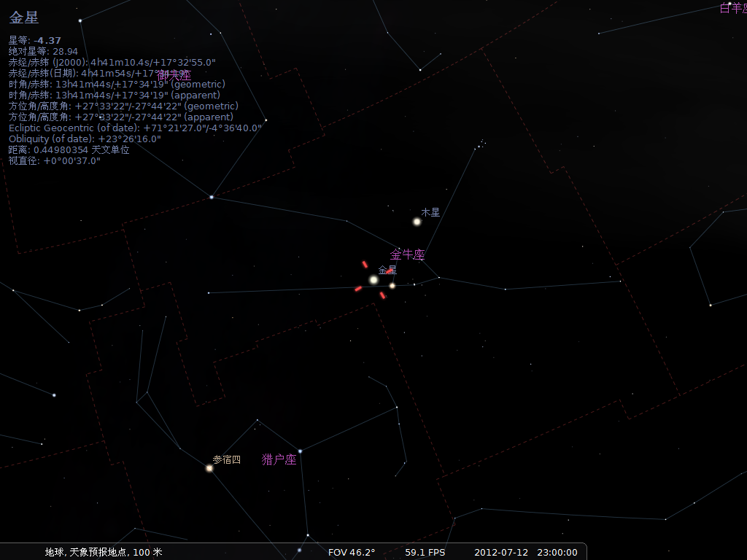The image size is (747, 560).
Task: Click the magnitude line 星等: -4.37
Action: [x=35, y=41]
